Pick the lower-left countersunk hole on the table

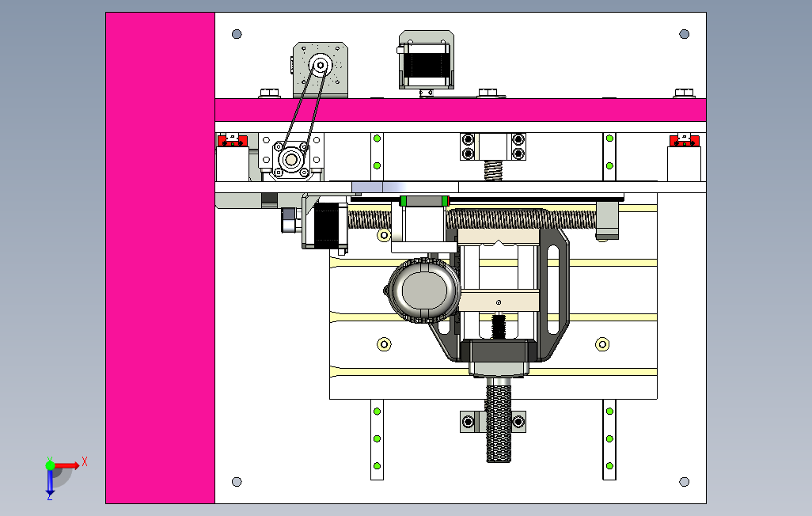[x=384, y=344]
